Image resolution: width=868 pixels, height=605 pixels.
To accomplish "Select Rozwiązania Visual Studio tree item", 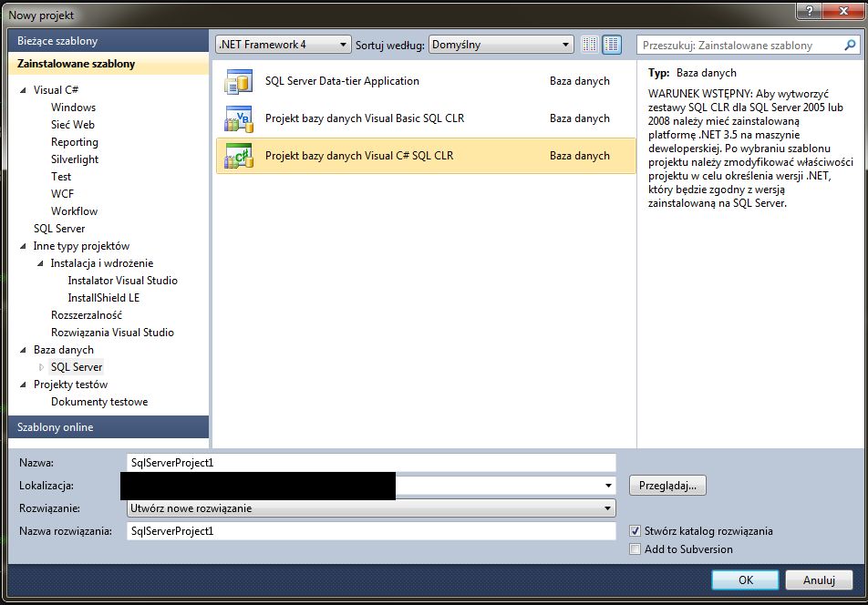I will point(112,333).
